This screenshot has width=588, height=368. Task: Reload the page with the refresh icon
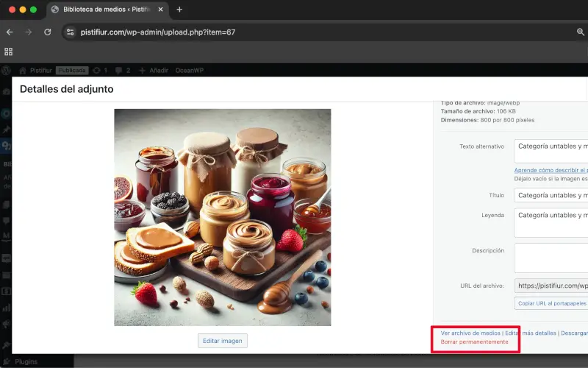(x=48, y=32)
